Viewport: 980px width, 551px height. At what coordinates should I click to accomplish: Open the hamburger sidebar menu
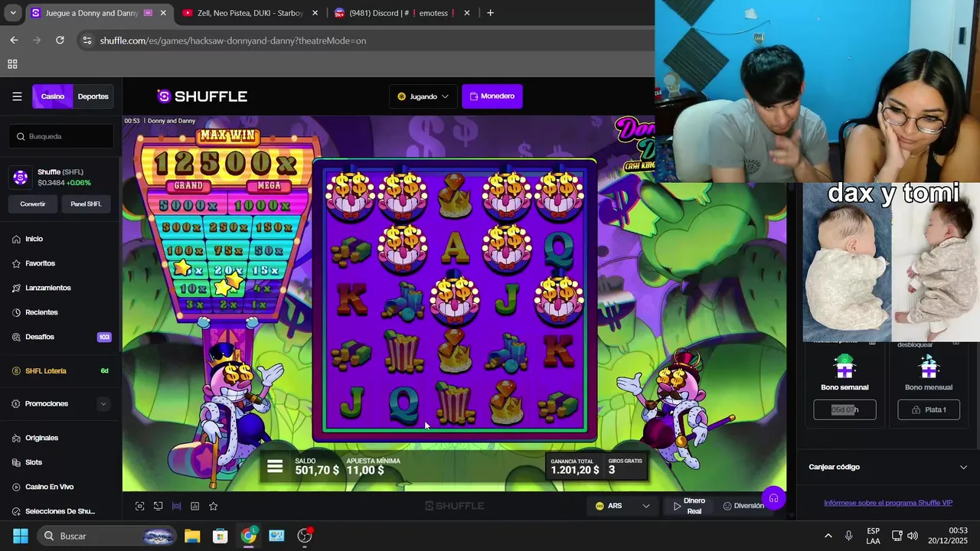tap(17, 96)
